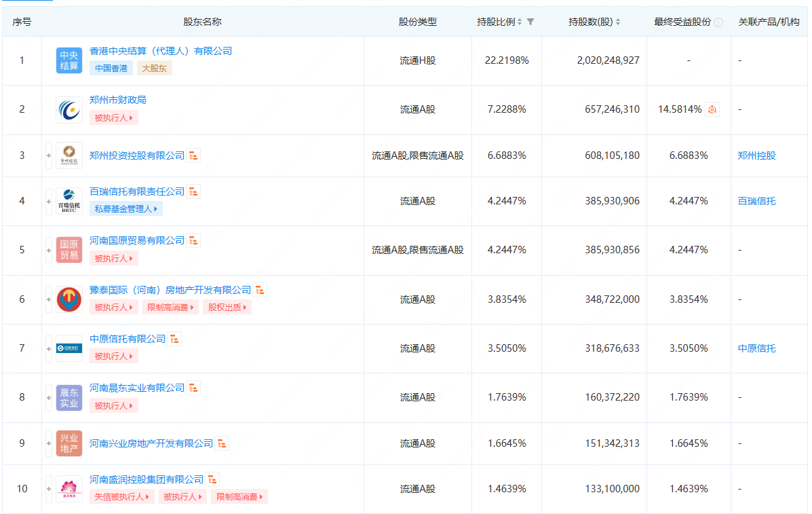Open equity structure icon beside 中原信托有限公司
The image size is (812, 514).
[x=174, y=339]
